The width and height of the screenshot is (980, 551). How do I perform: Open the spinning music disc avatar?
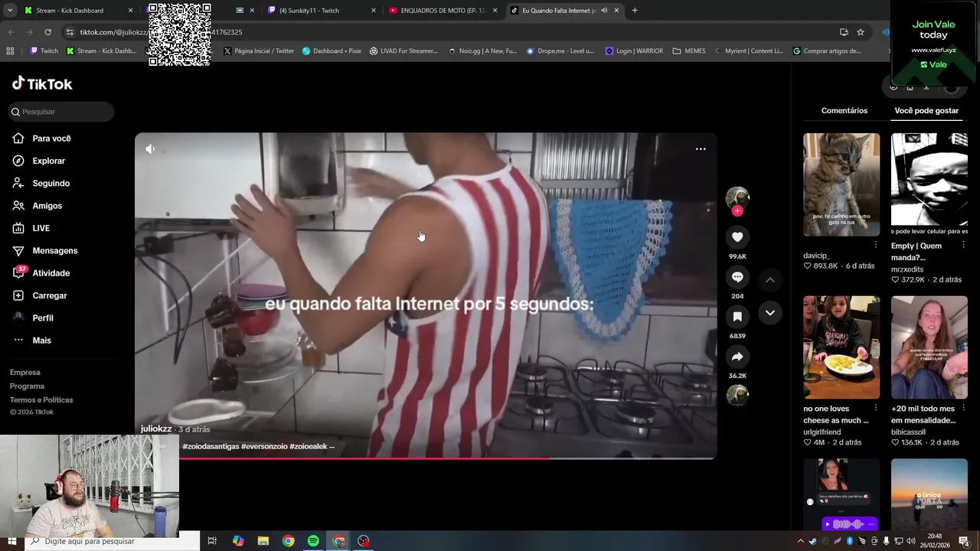point(737,395)
